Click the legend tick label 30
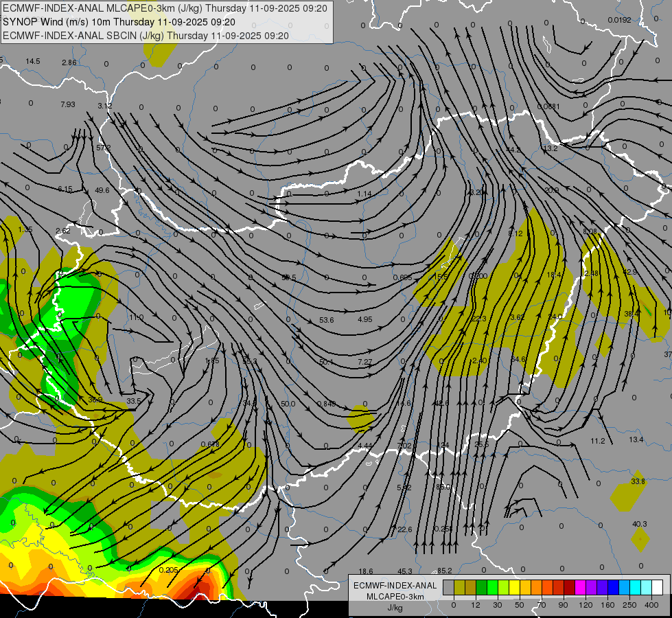 coord(498,605)
